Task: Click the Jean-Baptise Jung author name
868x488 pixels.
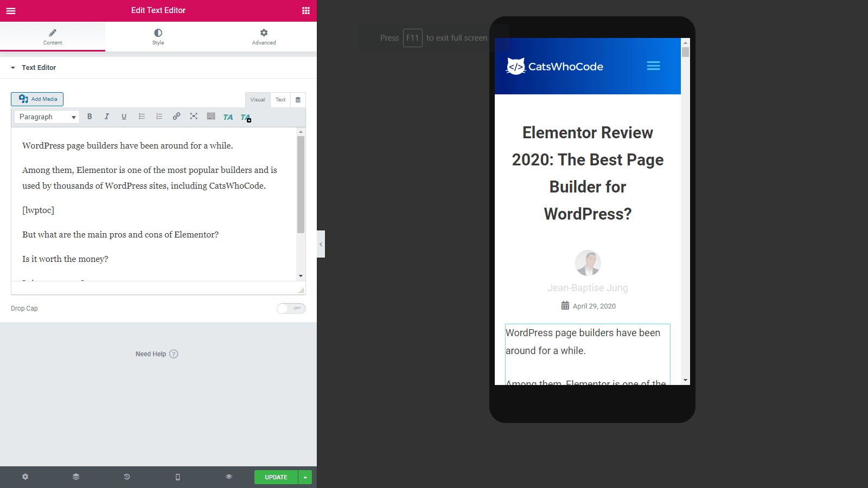Action: pyautogui.click(x=588, y=288)
